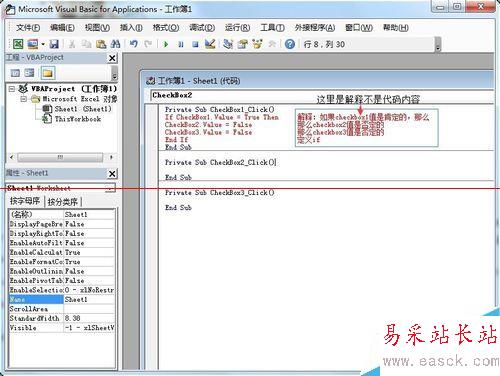This screenshot has width=500, height=376.
Task: Stop execution with the Reset icon
Action: 195,44
